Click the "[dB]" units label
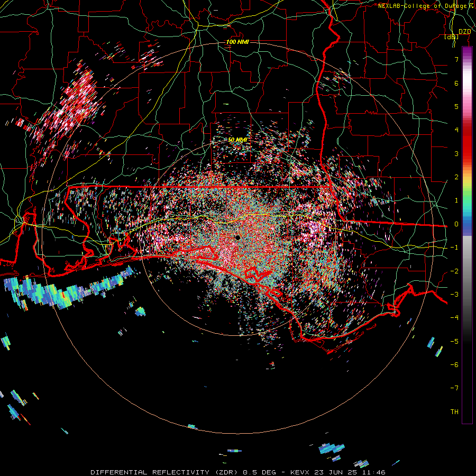Screen dimensions: 476x476 click(x=452, y=37)
